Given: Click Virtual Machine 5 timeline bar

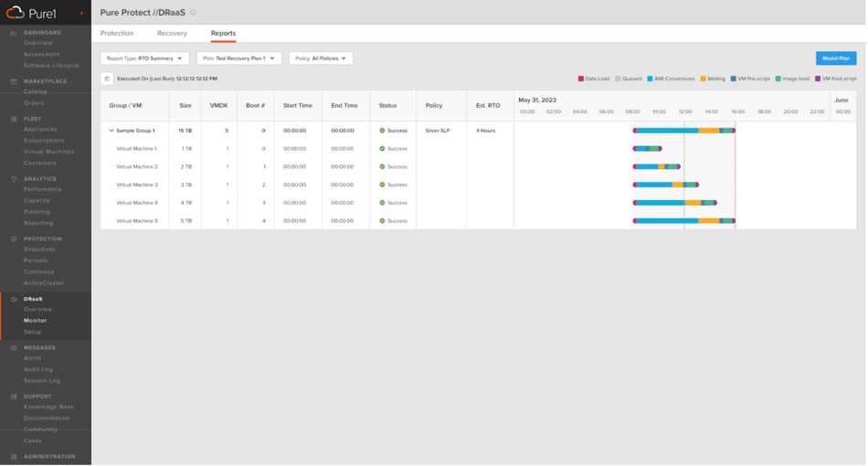Looking at the screenshot, I should [x=684, y=221].
